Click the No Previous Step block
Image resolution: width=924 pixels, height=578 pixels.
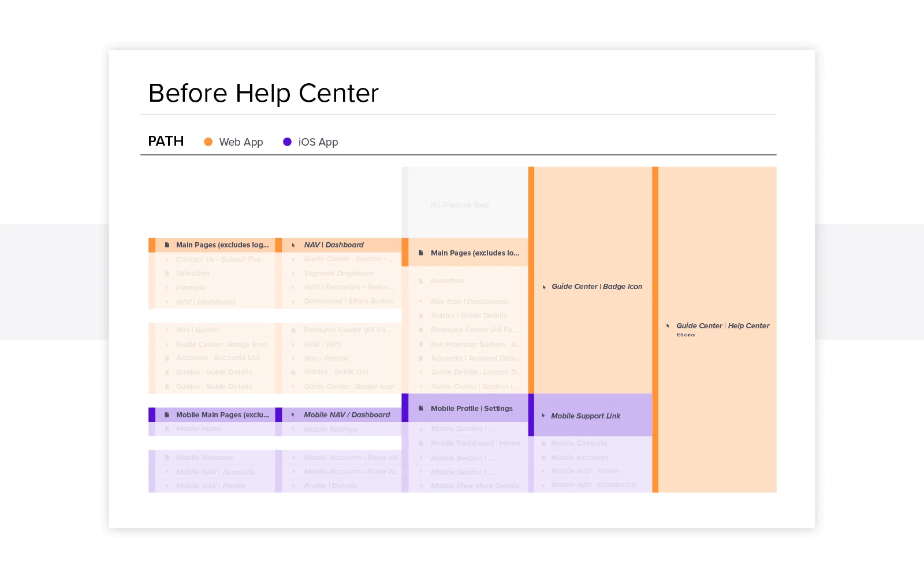point(460,205)
